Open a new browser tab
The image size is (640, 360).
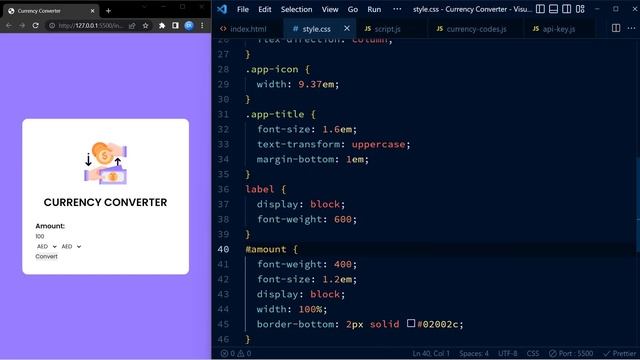pyautogui.click(x=108, y=11)
